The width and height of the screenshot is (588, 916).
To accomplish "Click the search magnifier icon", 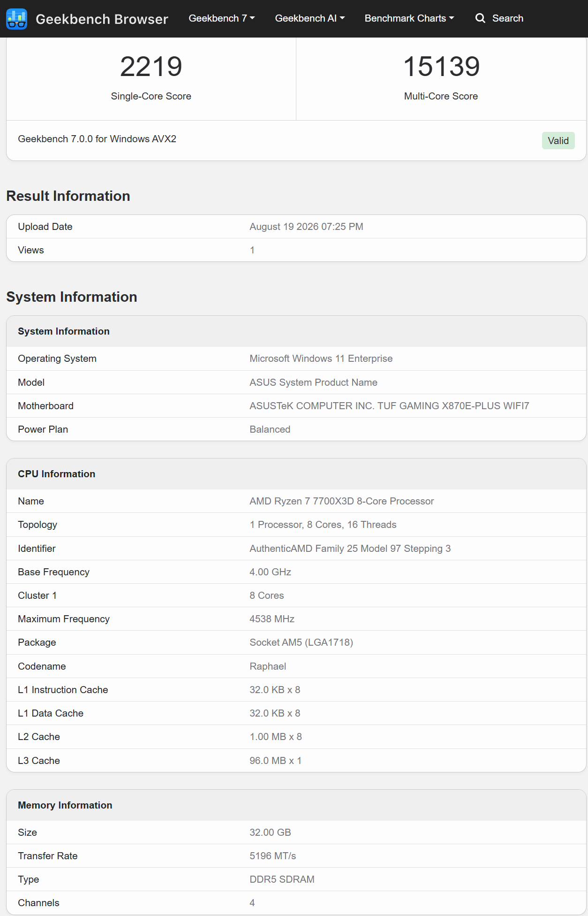I will [480, 18].
